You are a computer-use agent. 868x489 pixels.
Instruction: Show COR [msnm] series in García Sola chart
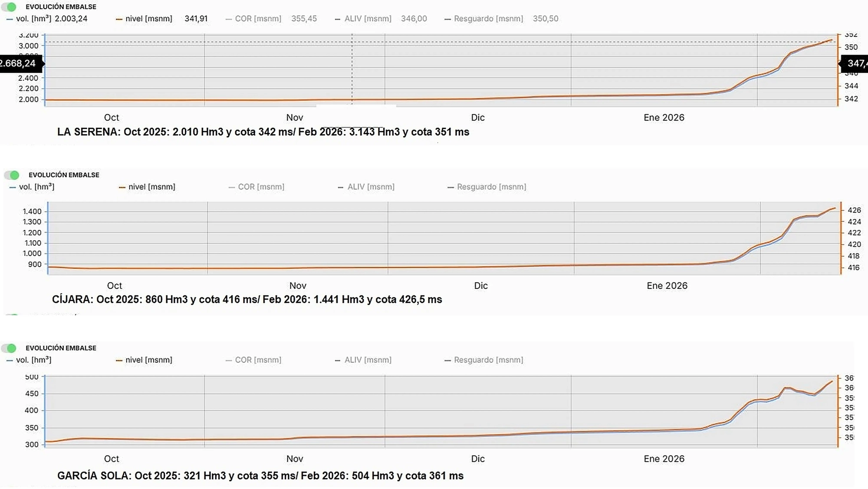click(253, 360)
